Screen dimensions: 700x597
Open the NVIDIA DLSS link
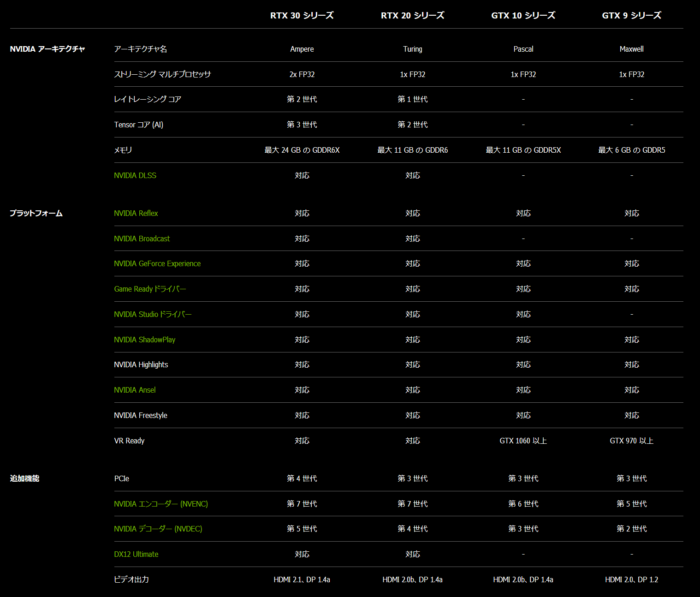click(135, 175)
